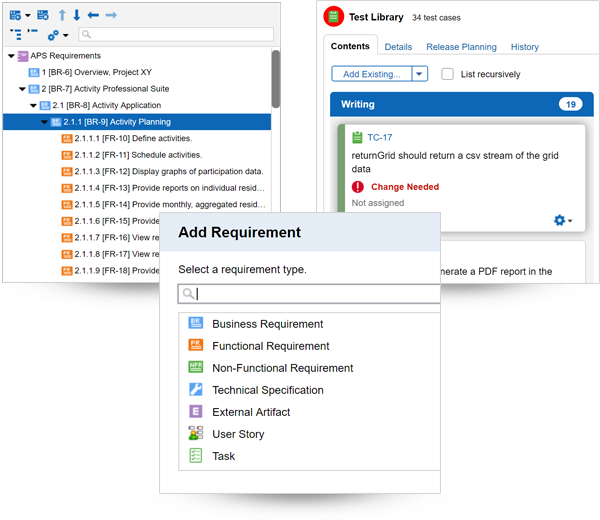Click the collapse all tree icon
Screen dimensions: 600x520
tap(33, 31)
